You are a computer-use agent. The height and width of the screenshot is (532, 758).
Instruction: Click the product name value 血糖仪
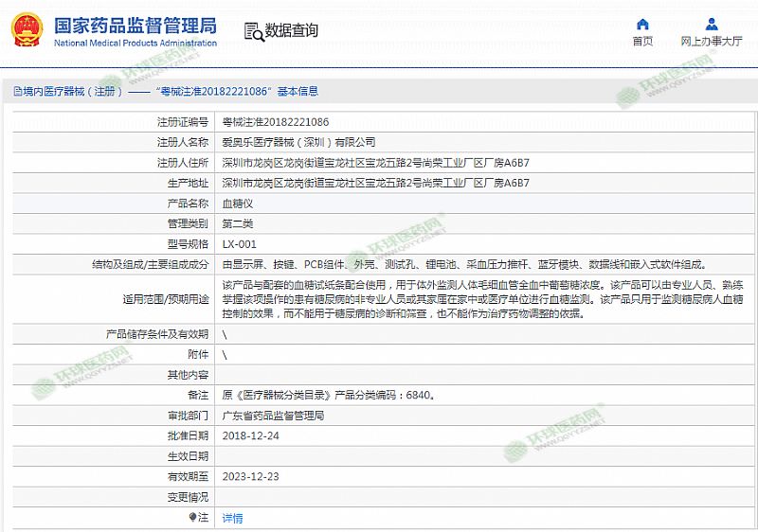237,204
